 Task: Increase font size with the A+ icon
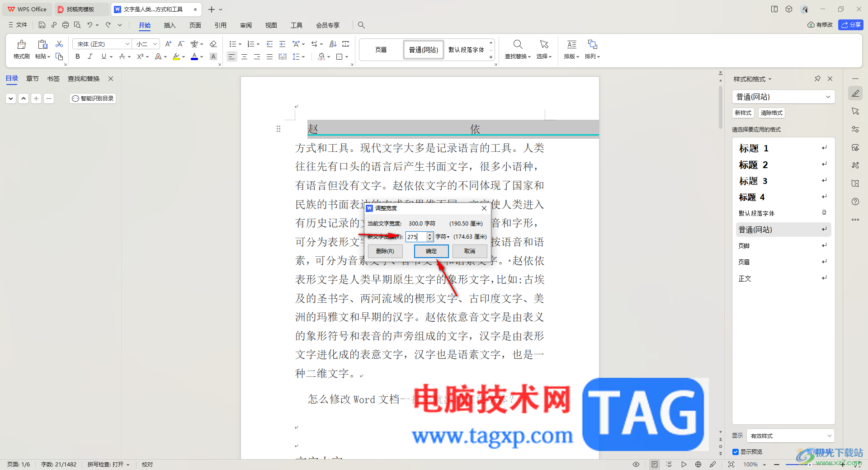(x=168, y=44)
